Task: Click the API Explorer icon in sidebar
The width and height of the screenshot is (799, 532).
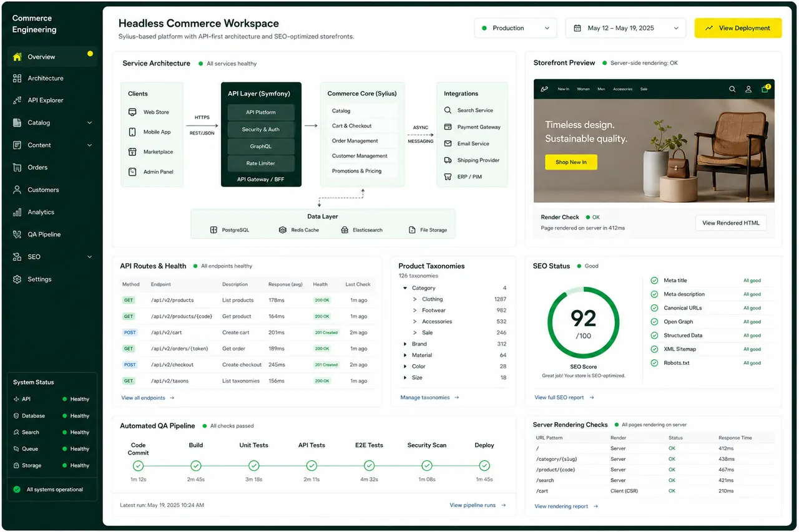Action: [x=17, y=100]
